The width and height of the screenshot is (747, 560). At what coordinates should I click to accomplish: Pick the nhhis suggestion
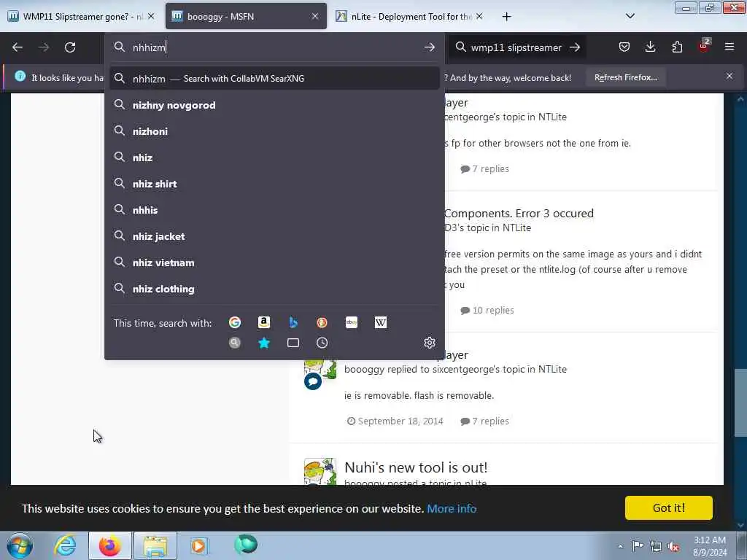point(274,210)
